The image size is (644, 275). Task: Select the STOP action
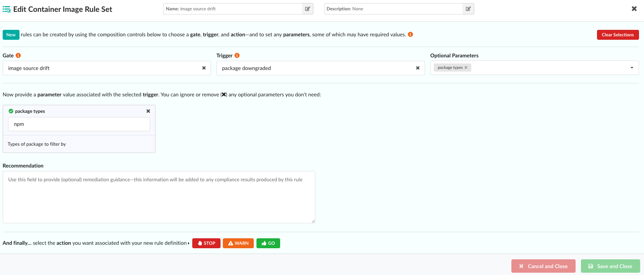coord(206,243)
